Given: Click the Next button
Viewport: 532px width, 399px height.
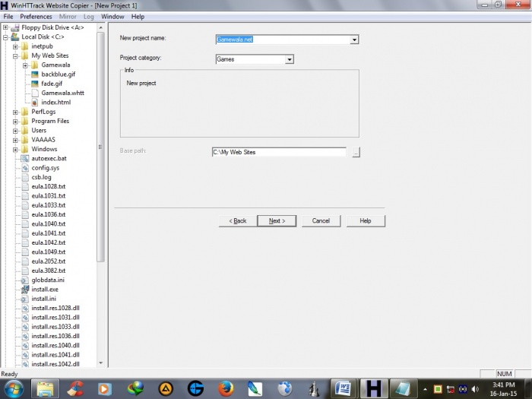Looking at the screenshot, I should coord(277,221).
